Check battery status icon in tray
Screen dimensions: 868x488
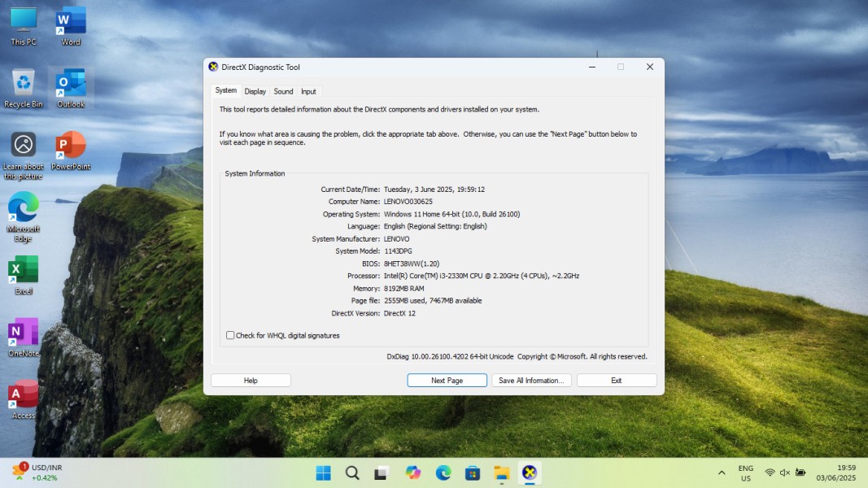(x=800, y=473)
